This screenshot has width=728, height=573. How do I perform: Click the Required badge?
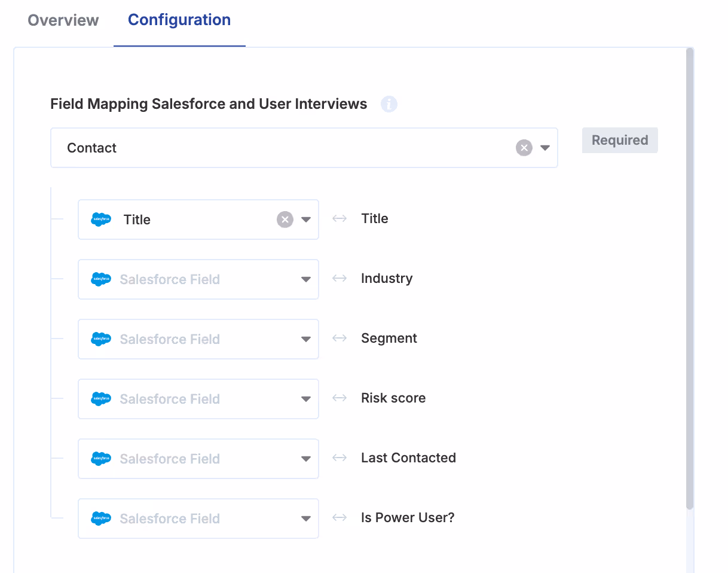[x=620, y=140]
